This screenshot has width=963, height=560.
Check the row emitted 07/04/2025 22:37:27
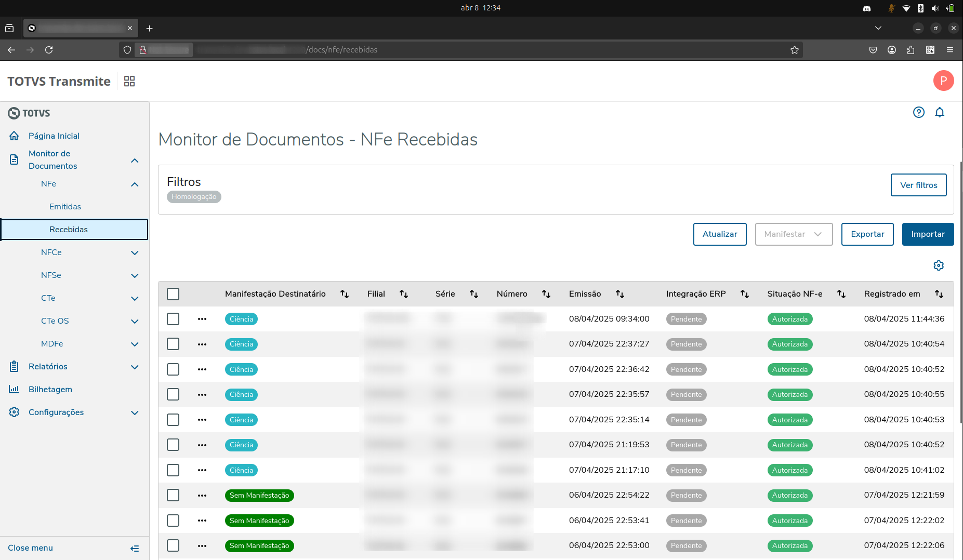click(173, 344)
